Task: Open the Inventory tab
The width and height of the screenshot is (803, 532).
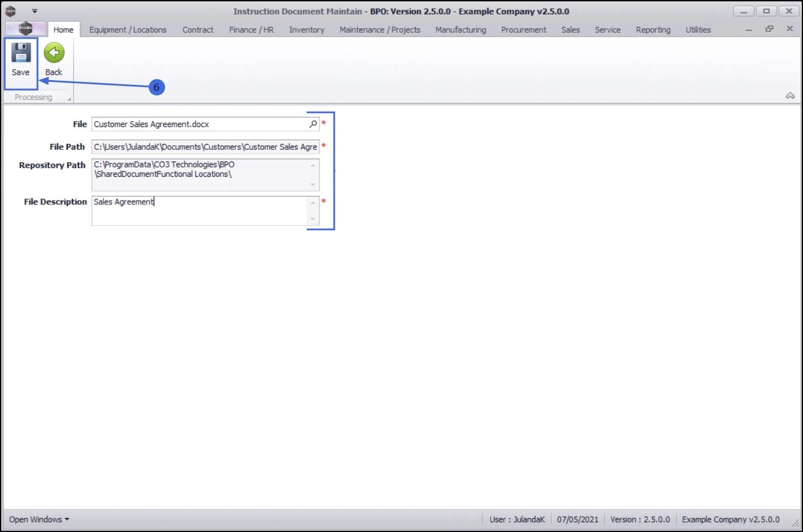Action: click(x=307, y=29)
